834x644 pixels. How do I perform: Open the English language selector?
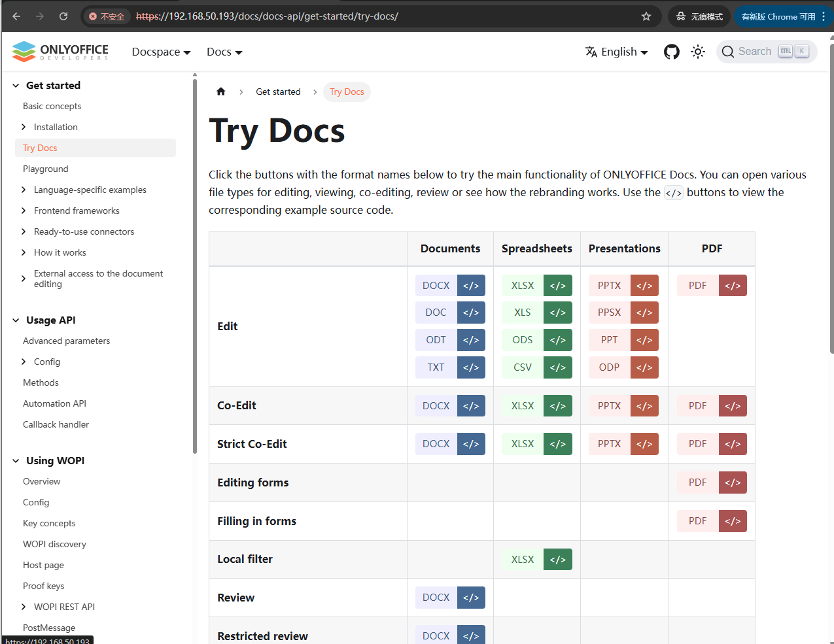pyautogui.click(x=616, y=52)
